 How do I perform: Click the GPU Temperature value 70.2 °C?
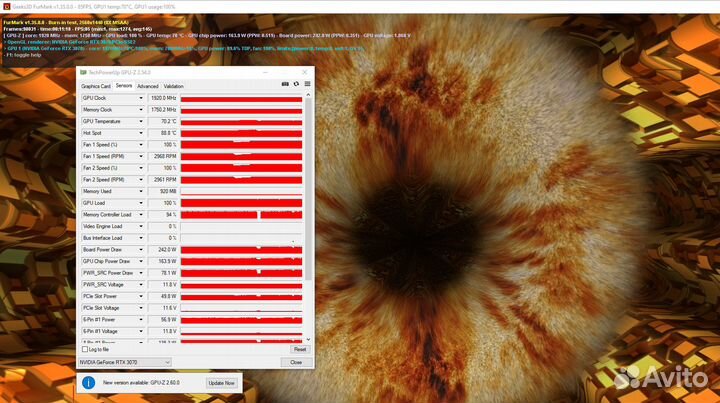point(163,122)
